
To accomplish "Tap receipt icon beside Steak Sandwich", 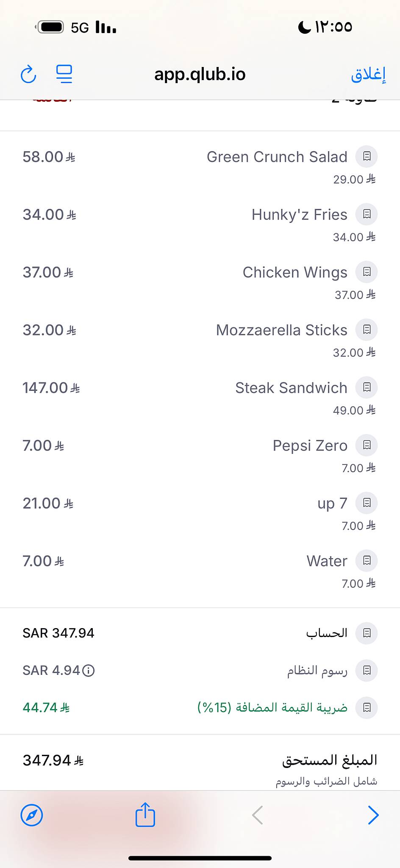I will [367, 387].
